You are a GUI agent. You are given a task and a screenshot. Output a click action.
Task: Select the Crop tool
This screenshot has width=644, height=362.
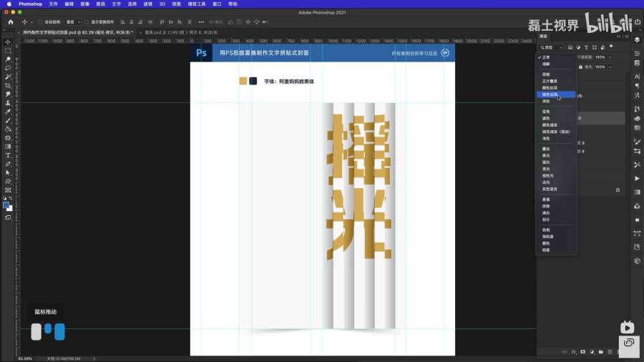(8, 85)
